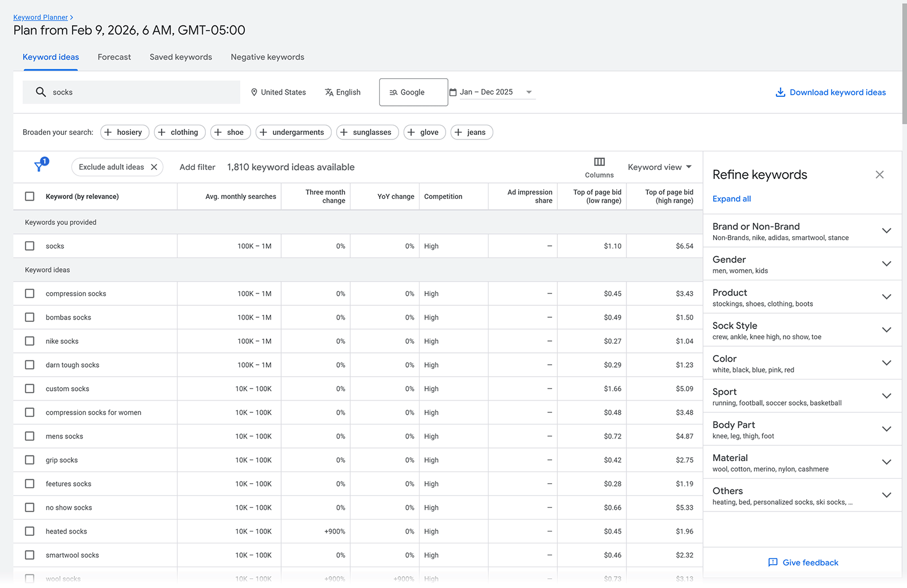Open the Keyword view dropdown

pyautogui.click(x=659, y=167)
